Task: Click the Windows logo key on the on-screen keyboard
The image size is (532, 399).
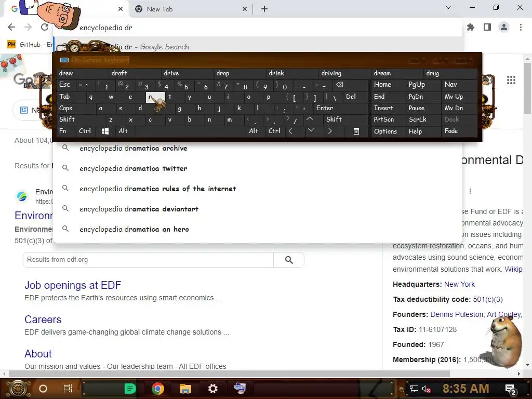Action: pos(105,131)
